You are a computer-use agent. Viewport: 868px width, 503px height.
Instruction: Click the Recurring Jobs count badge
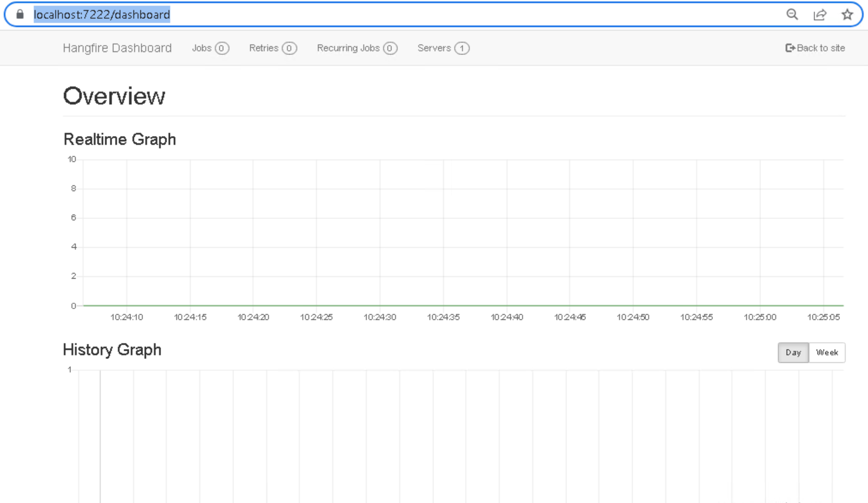click(390, 48)
